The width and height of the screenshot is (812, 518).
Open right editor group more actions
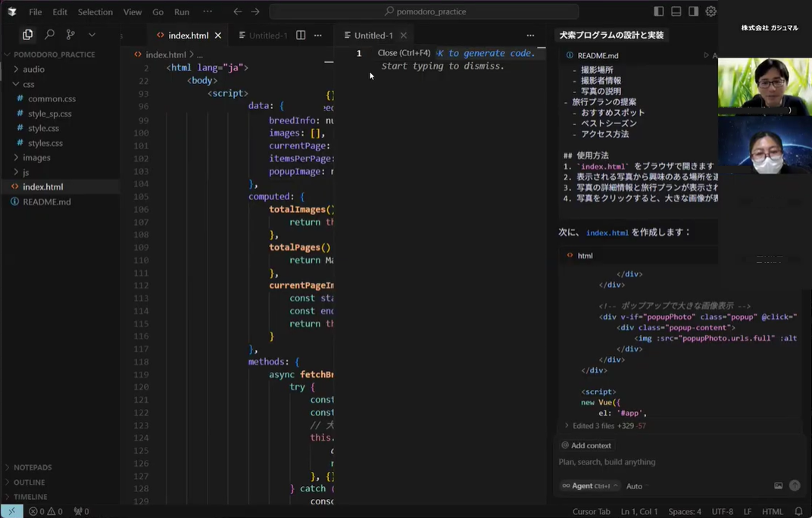pyautogui.click(x=530, y=36)
